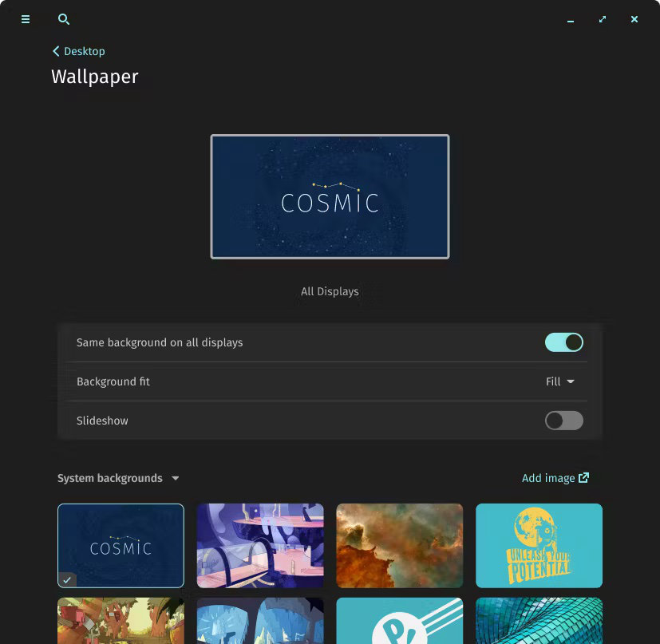
Task: Go back to Desktop settings
Action: click(79, 51)
